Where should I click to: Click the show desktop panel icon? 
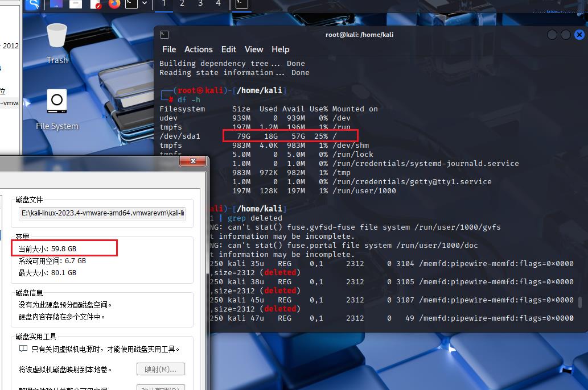coord(56,4)
